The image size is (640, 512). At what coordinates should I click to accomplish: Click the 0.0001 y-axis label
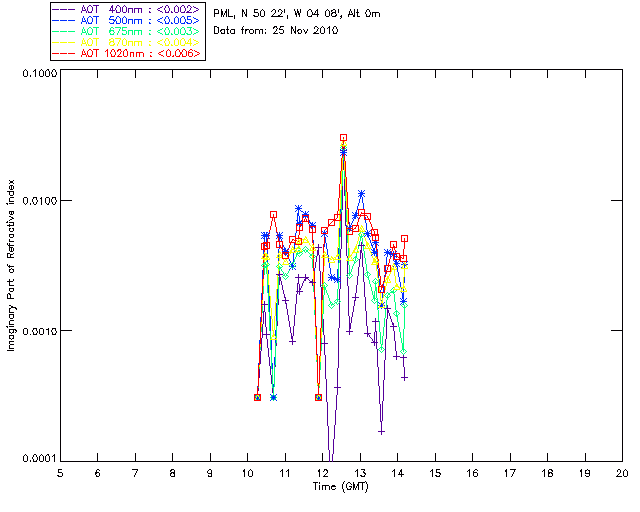pyautogui.click(x=40, y=459)
